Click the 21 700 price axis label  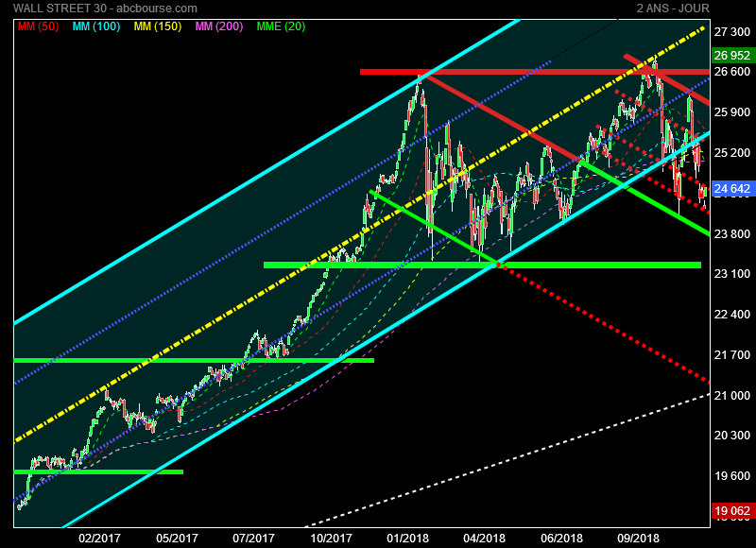tap(731, 354)
